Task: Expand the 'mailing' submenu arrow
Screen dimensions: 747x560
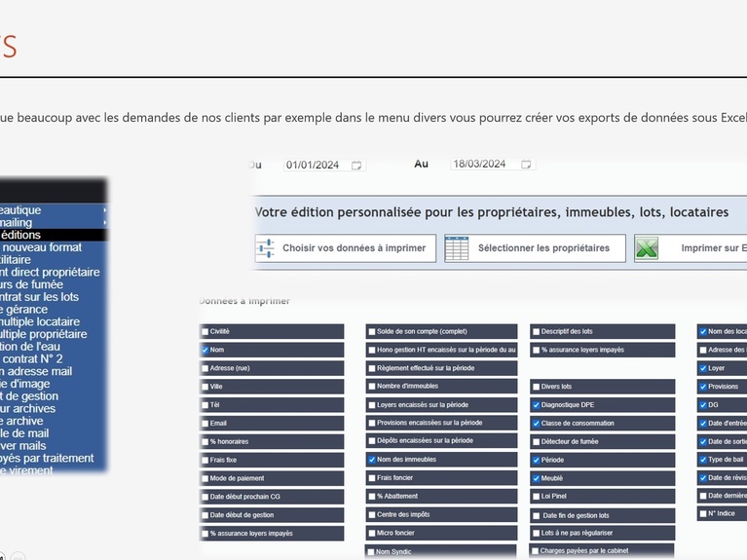Action: tap(104, 223)
